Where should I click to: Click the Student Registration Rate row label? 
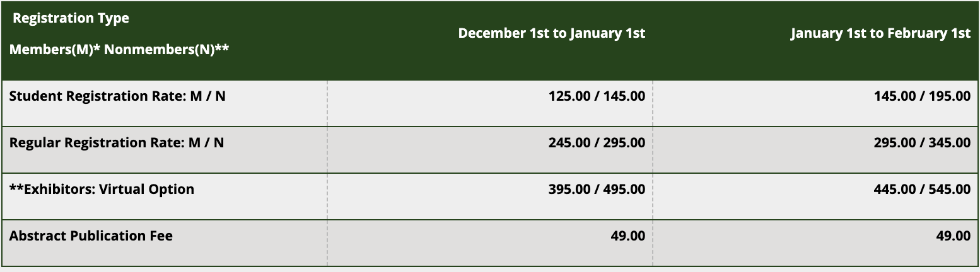point(117,96)
